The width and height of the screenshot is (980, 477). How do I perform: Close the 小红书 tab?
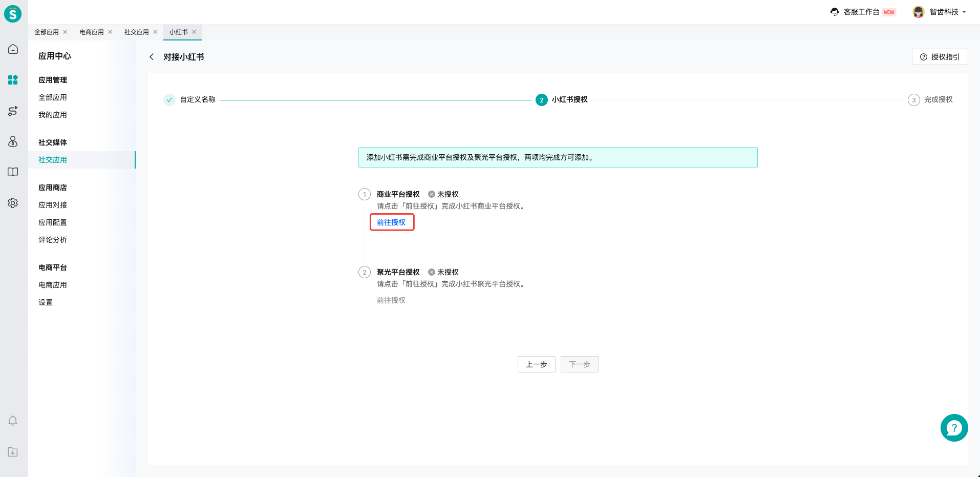pyautogui.click(x=194, y=32)
